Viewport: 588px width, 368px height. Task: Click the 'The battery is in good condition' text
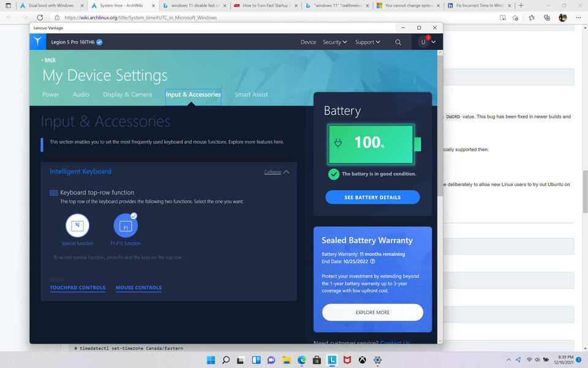[x=379, y=174]
